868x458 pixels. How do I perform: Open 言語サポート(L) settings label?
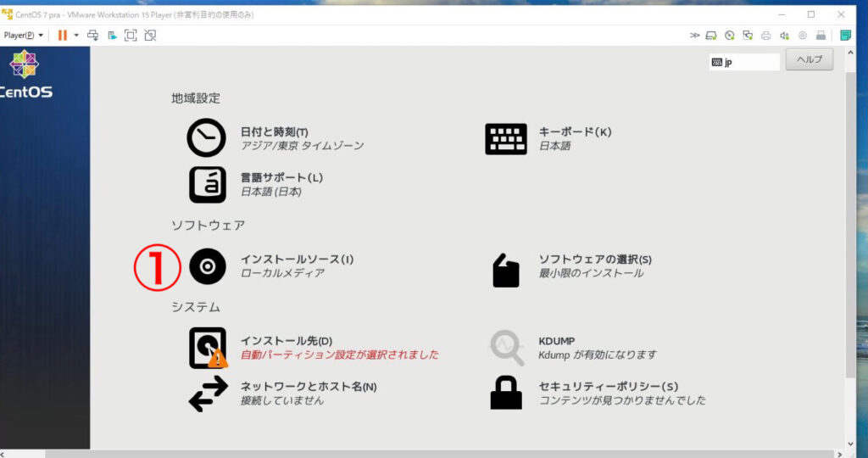[x=281, y=178]
